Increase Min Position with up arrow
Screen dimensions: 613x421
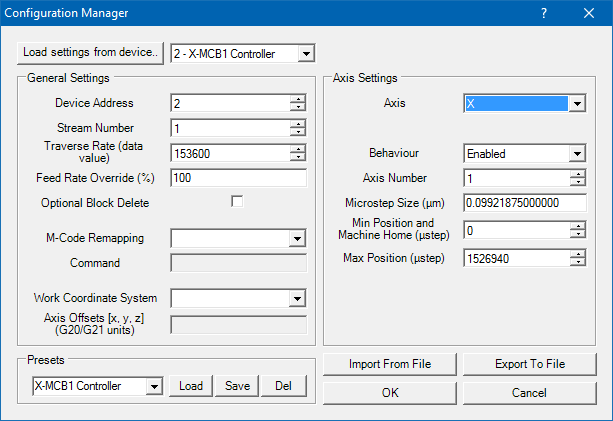click(577, 227)
